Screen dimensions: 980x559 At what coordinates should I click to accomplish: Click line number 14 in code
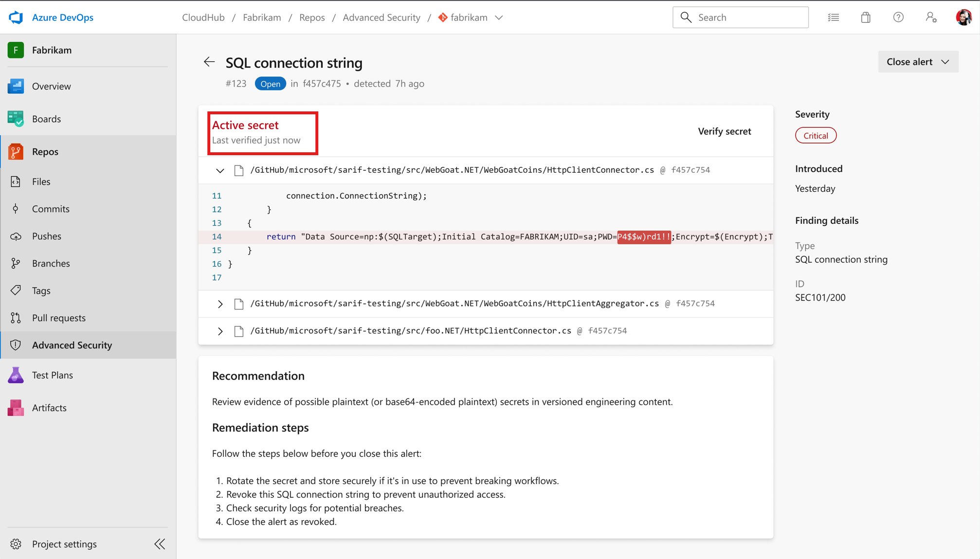[217, 237]
